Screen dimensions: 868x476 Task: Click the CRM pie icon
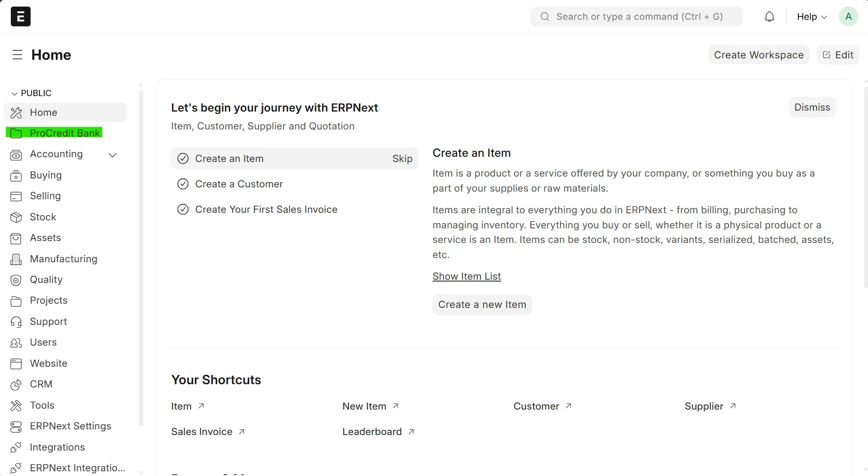pyautogui.click(x=16, y=385)
